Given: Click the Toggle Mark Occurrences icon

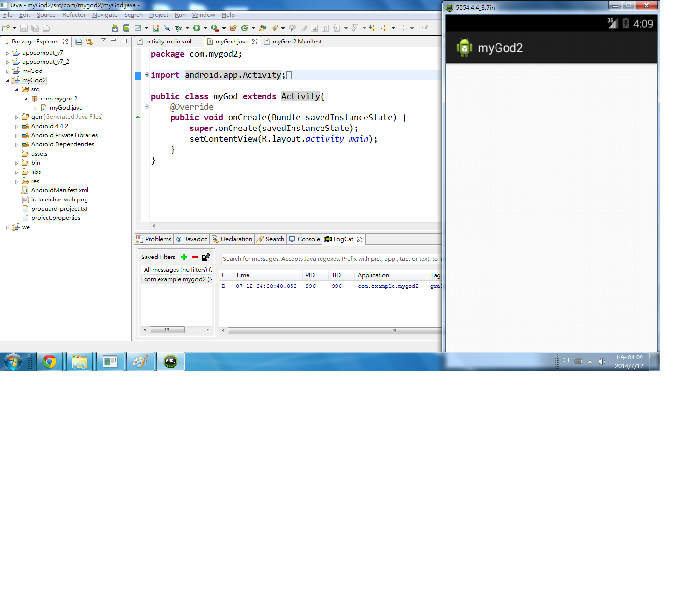Looking at the screenshot, I should coord(303,28).
